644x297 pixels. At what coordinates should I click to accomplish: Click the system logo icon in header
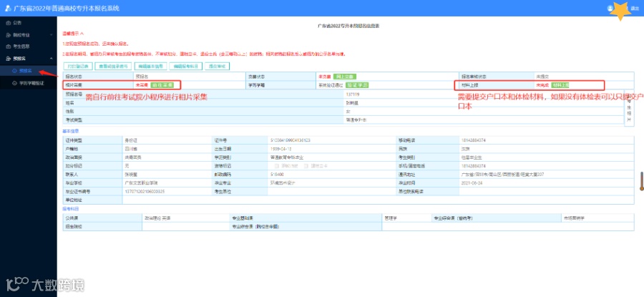8,8
